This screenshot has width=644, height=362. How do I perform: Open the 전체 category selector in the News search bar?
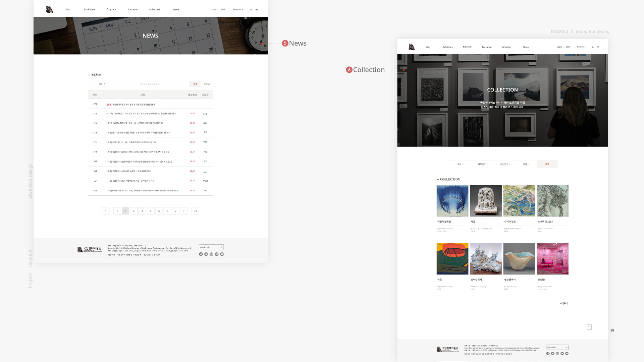click(x=102, y=84)
